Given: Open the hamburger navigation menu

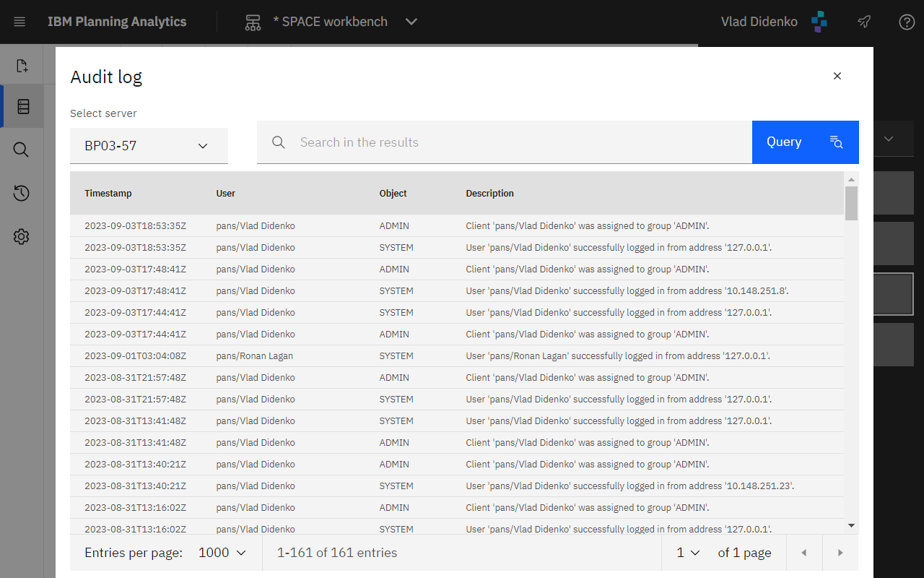Looking at the screenshot, I should coord(19,22).
